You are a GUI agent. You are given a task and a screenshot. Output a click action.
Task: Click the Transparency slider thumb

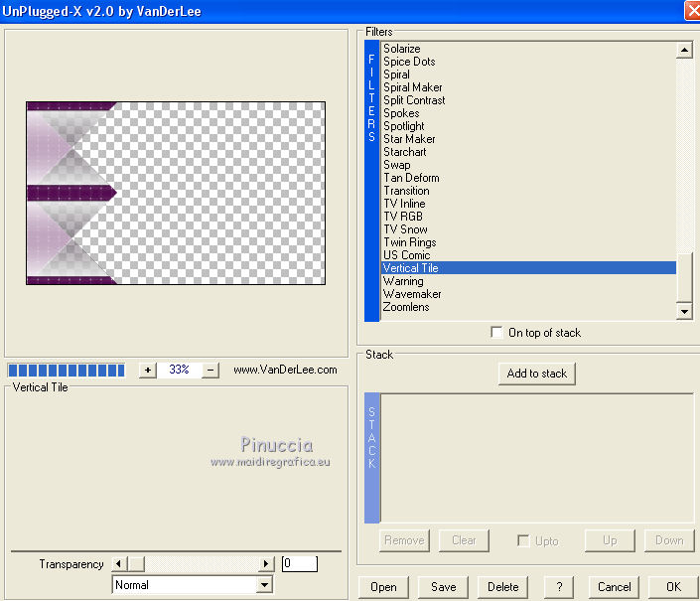point(136,564)
